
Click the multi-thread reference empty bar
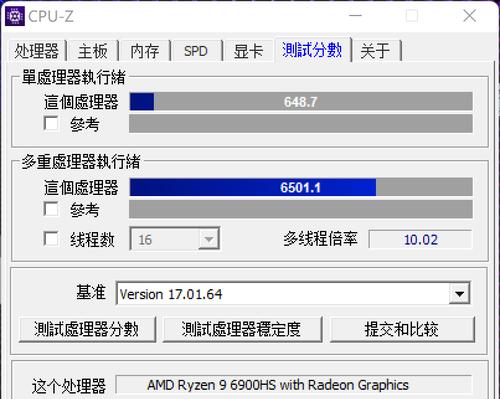(x=301, y=209)
